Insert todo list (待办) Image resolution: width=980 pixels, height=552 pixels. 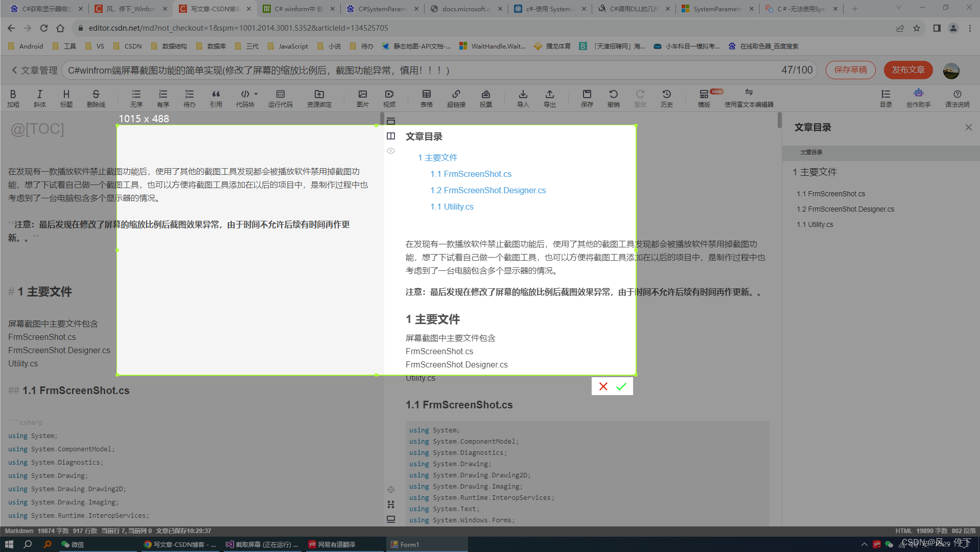190,98
